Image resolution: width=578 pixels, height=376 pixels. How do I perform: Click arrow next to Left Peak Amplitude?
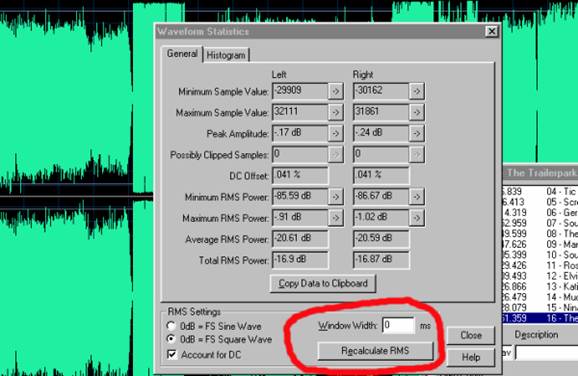click(x=335, y=133)
